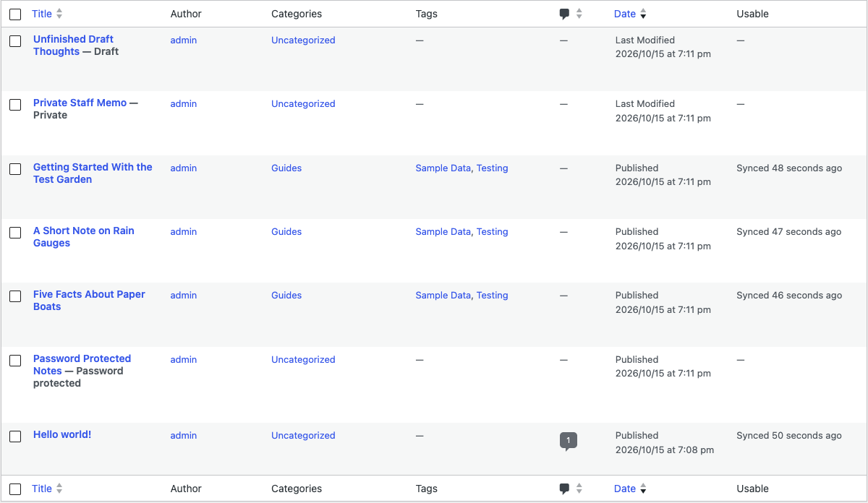Click the sort arrow beside footer Date
868x503 pixels.
pos(643,489)
